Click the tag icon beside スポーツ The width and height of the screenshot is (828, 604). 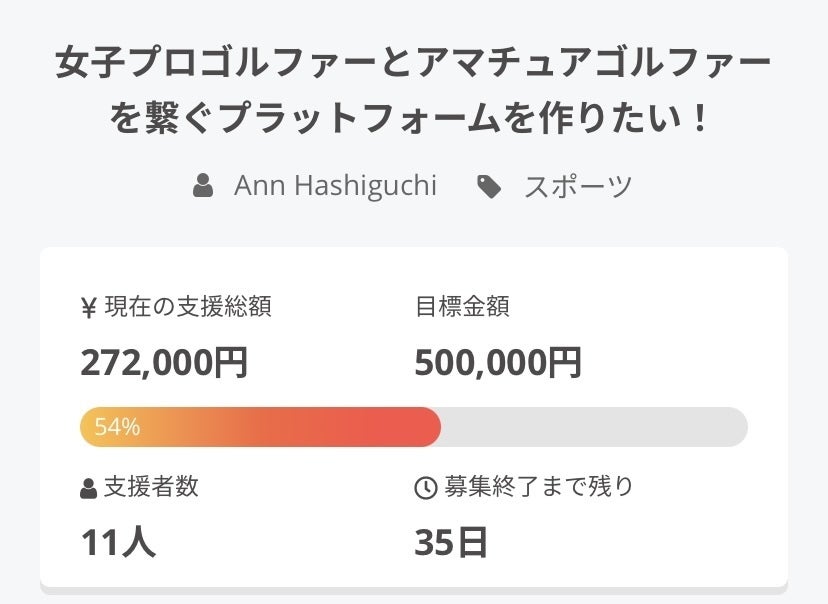[489, 186]
